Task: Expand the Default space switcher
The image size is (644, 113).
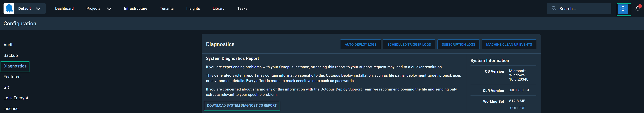Action: pos(38,9)
